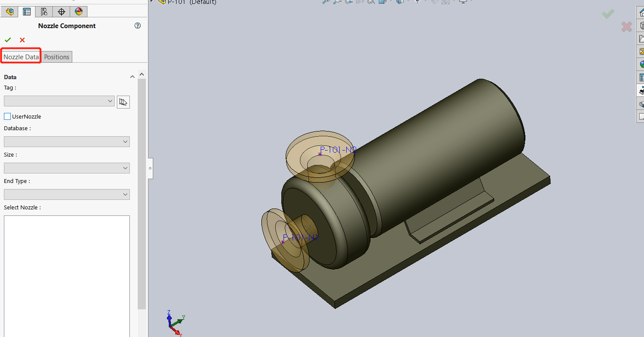
Task: Open the End Type dropdown
Action: coord(67,194)
